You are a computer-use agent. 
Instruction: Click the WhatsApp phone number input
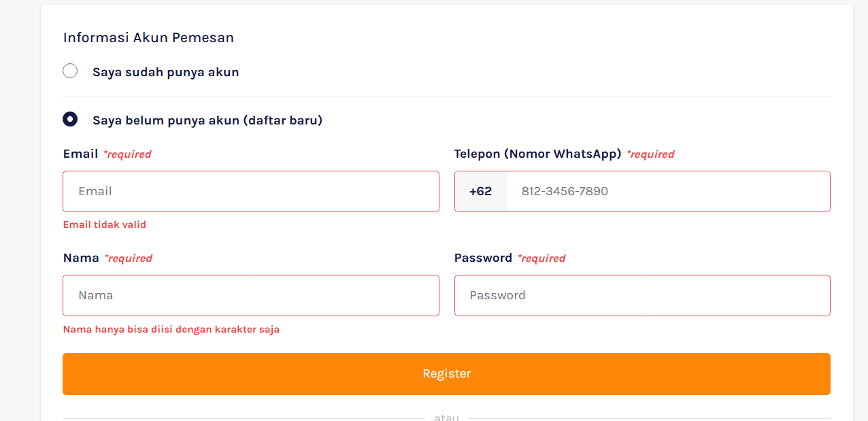667,191
